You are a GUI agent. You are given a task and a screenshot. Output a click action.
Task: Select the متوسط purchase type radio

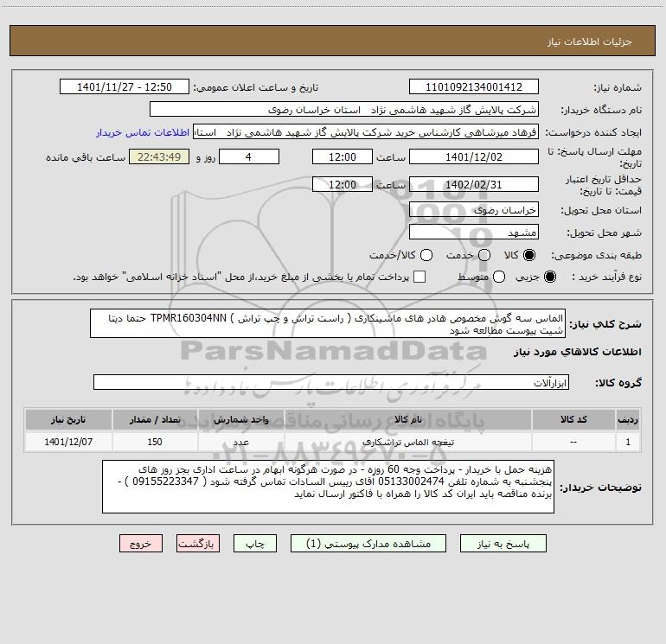tap(499, 277)
